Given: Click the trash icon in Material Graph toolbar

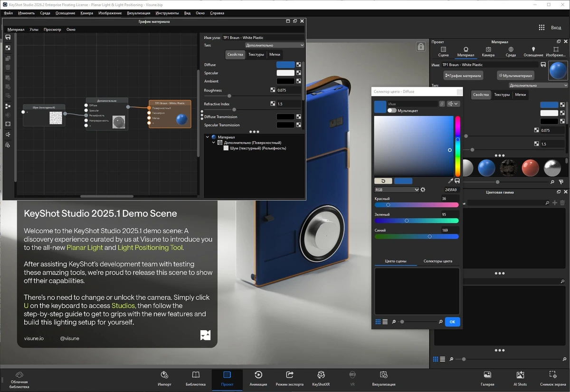Looking at the screenshot, I should coord(8,67).
